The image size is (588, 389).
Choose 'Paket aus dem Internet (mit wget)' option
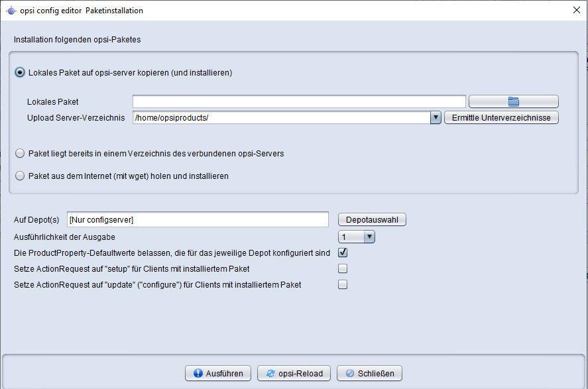(x=20, y=176)
